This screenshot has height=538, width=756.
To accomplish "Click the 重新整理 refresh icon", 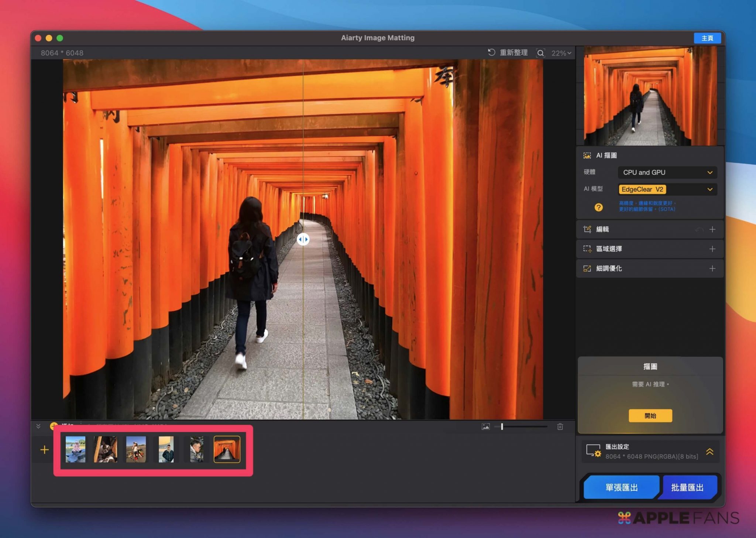I will click(491, 52).
